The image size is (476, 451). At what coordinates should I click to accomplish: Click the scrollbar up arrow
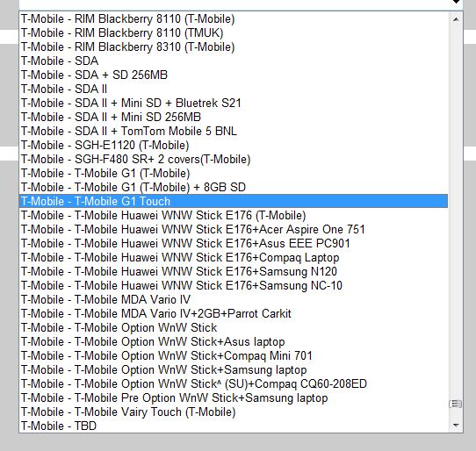[x=456, y=19]
